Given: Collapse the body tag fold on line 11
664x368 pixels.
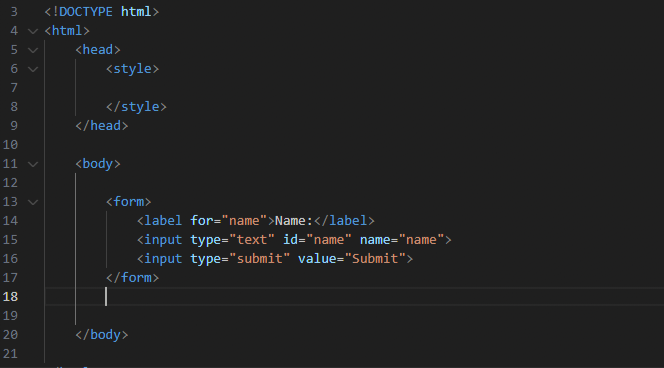Looking at the screenshot, I should pos(33,164).
